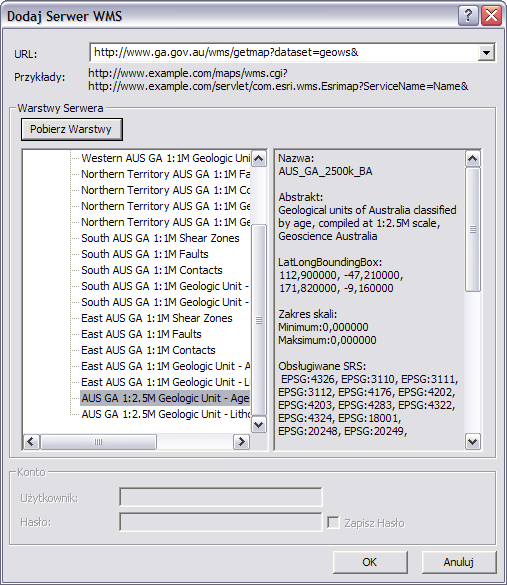Click the Anuluj cancel button

pyautogui.click(x=459, y=562)
